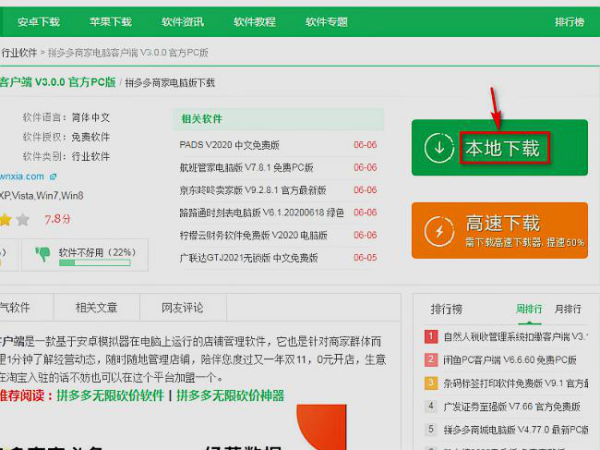
Task: Open 软件专题 navigation item
Action: [x=326, y=22]
